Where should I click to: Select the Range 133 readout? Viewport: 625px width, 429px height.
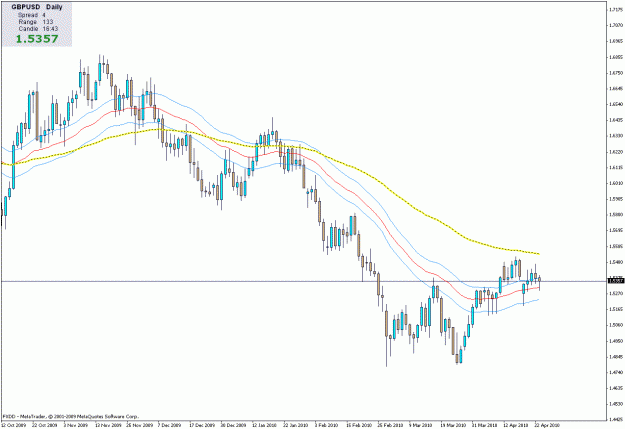pyautogui.click(x=35, y=22)
